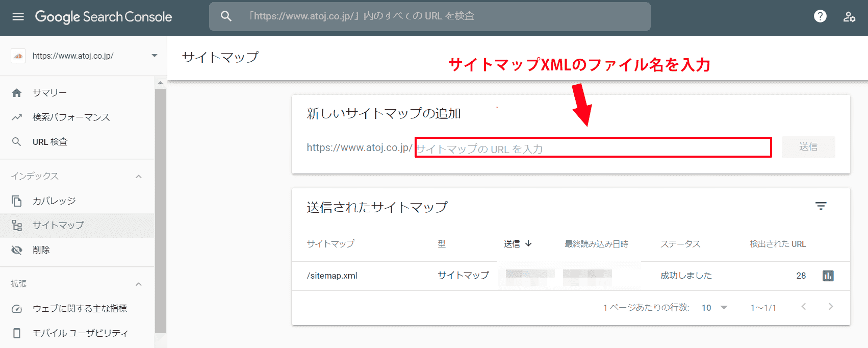Click the phone icon beside モバイル ユーザビリティ
The height and width of the screenshot is (348, 868).
coord(17,333)
